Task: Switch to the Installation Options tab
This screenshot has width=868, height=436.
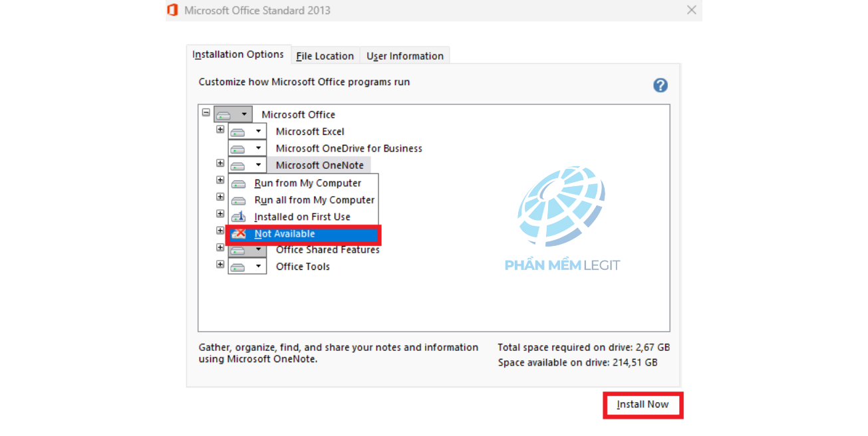Action: (238, 55)
